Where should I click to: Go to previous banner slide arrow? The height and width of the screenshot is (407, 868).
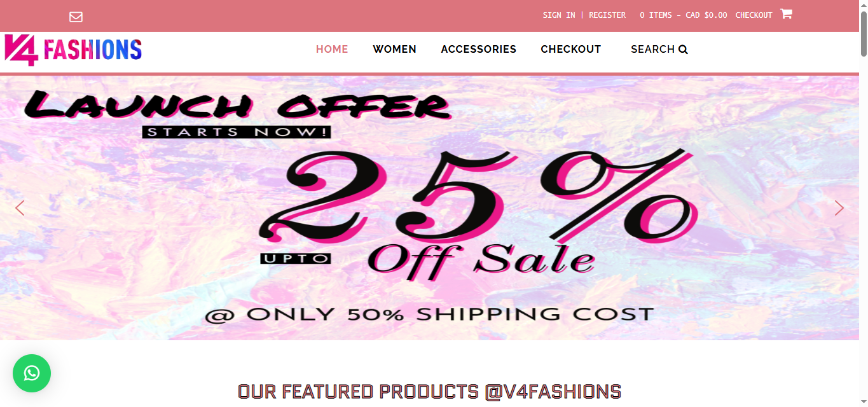(x=20, y=208)
